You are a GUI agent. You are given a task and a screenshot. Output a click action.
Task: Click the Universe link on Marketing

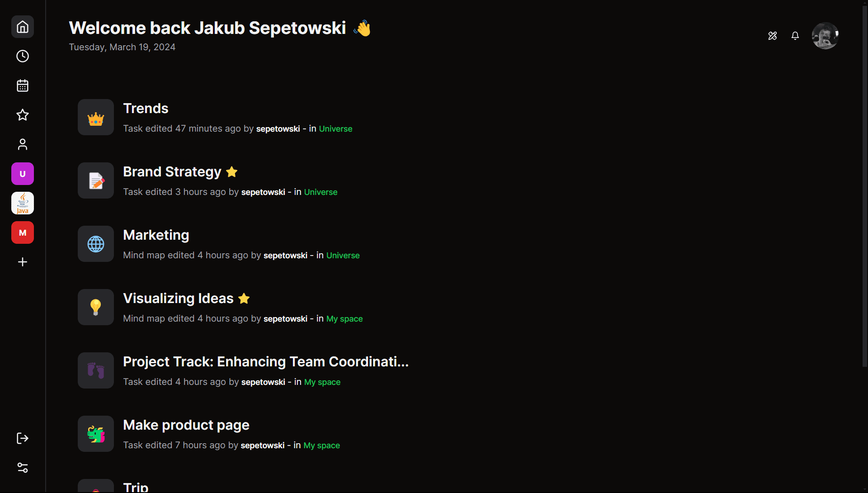coord(343,255)
